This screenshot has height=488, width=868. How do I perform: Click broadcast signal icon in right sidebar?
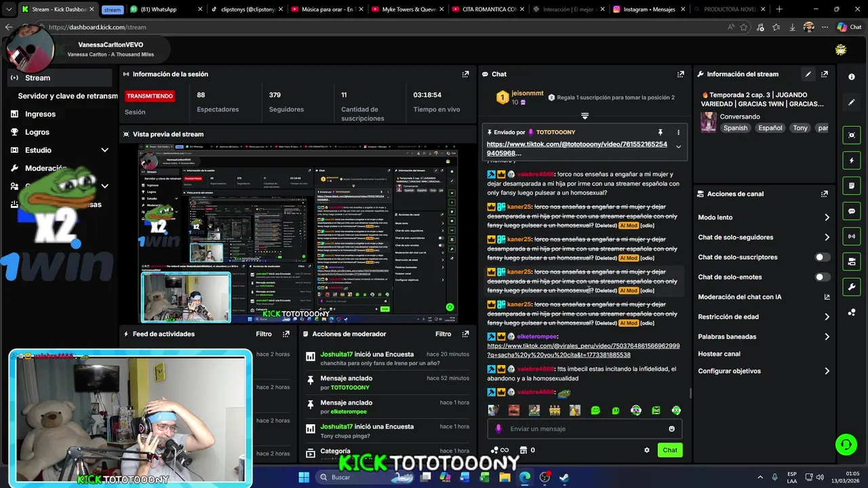coord(852,236)
